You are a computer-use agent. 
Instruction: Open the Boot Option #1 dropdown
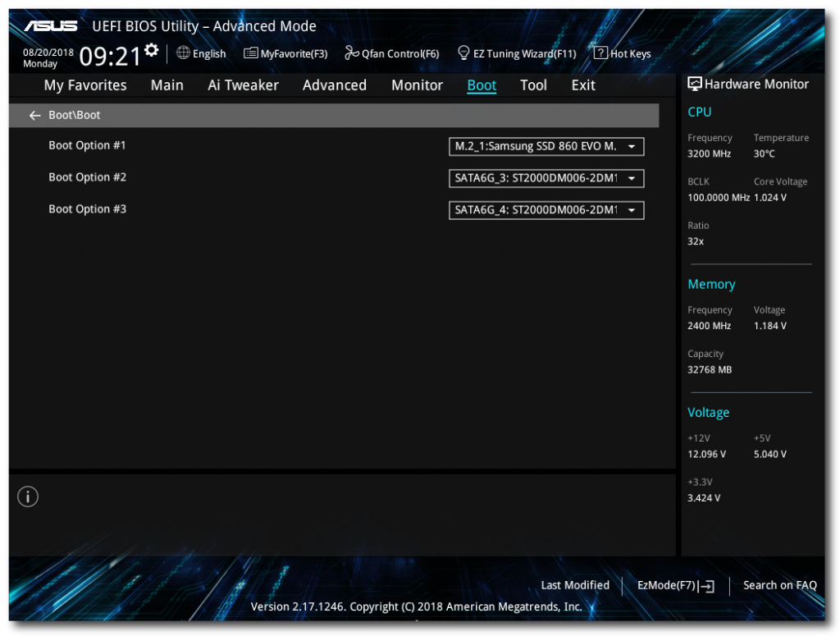click(x=631, y=146)
